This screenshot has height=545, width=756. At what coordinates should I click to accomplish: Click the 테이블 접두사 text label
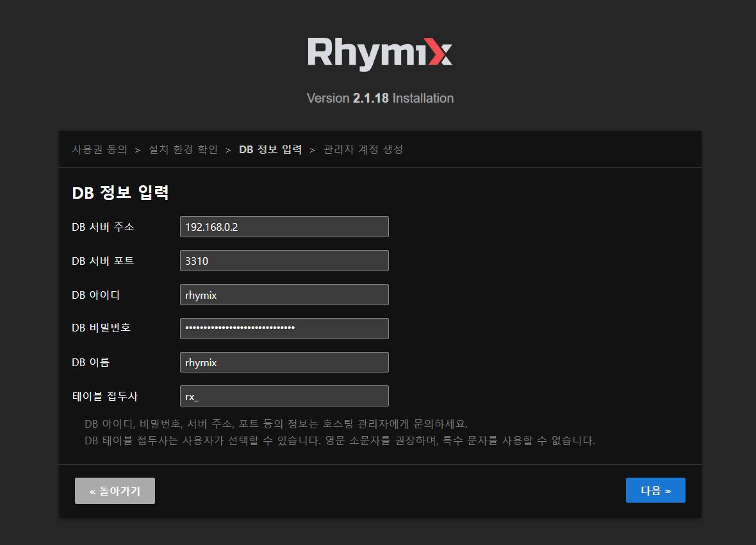pyautogui.click(x=104, y=396)
